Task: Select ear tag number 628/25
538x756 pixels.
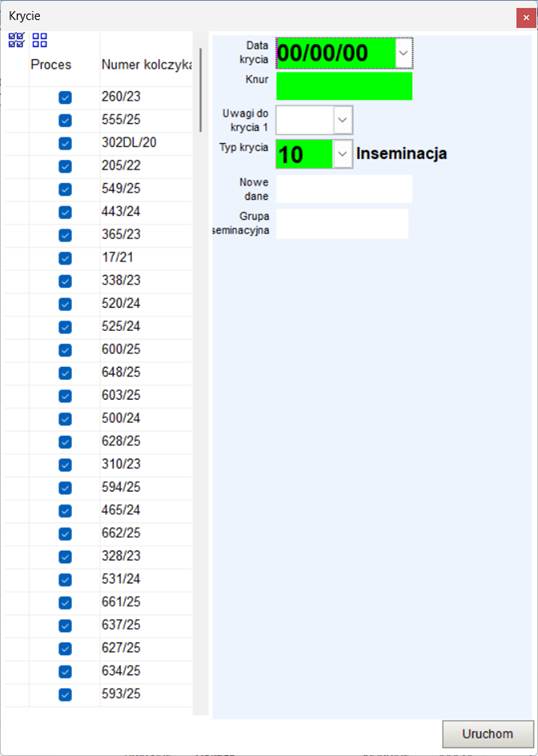Action: click(121, 441)
